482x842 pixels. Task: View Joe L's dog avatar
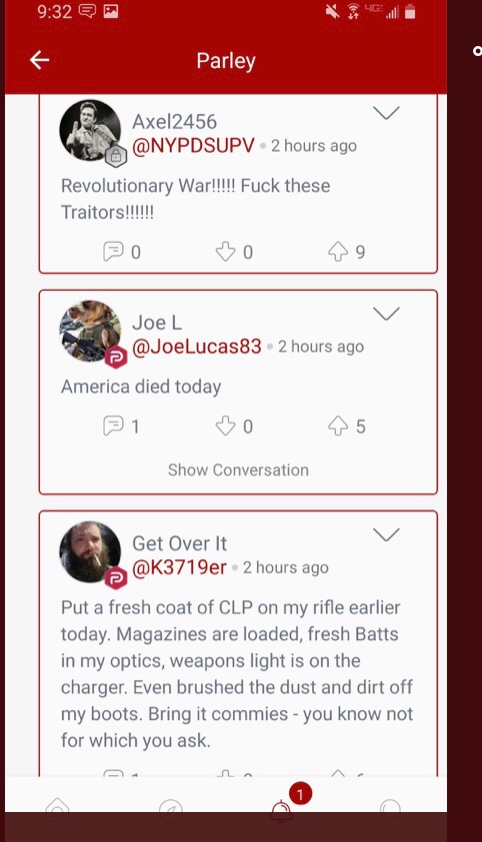[90, 331]
